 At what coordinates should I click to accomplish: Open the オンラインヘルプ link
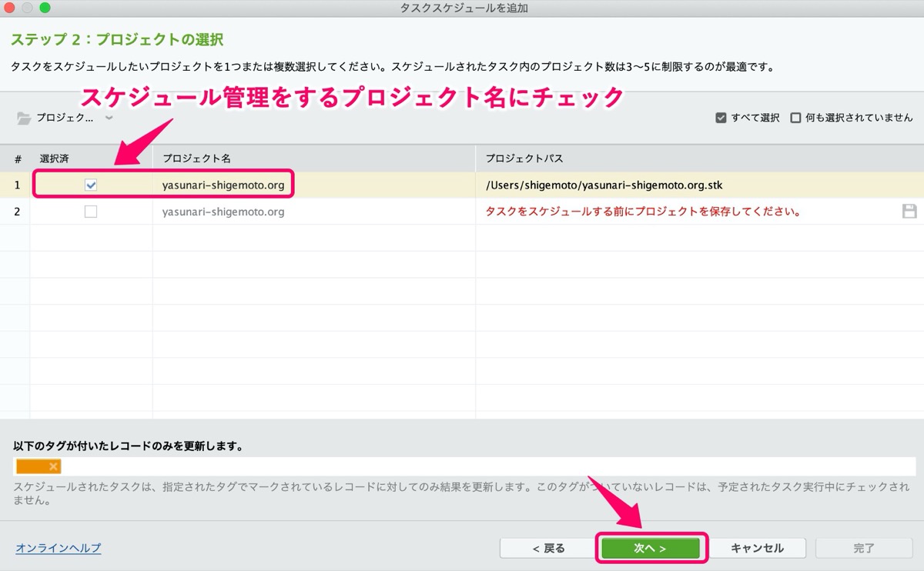coord(59,548)
